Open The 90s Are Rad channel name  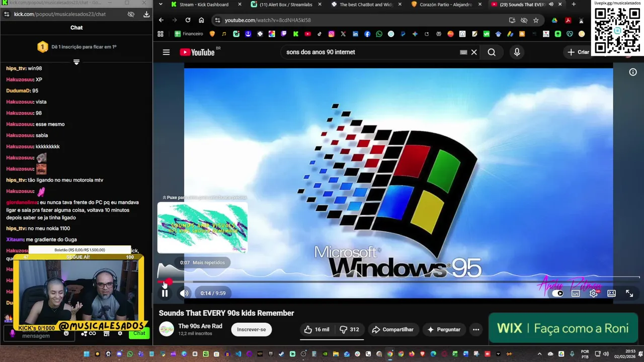(200, 326)
